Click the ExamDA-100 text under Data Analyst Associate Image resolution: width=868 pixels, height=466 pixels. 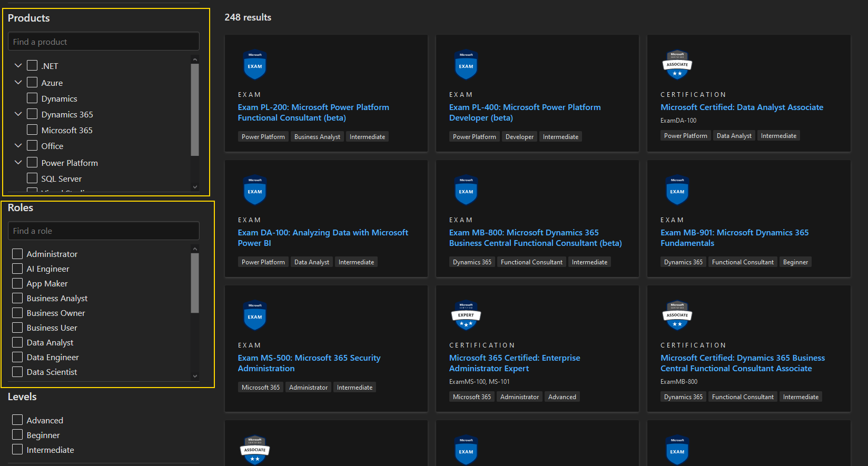coord(678,121)
